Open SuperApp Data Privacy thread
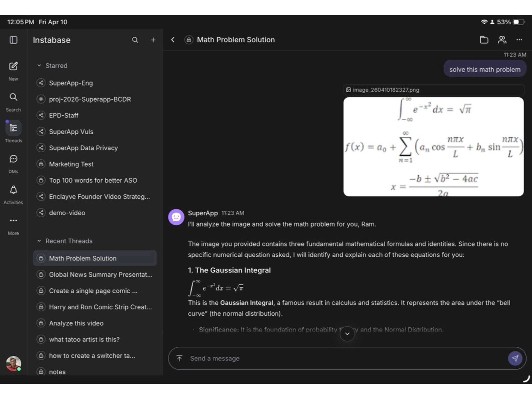Viewport: 532px width, 399px height. pos(95,148)
